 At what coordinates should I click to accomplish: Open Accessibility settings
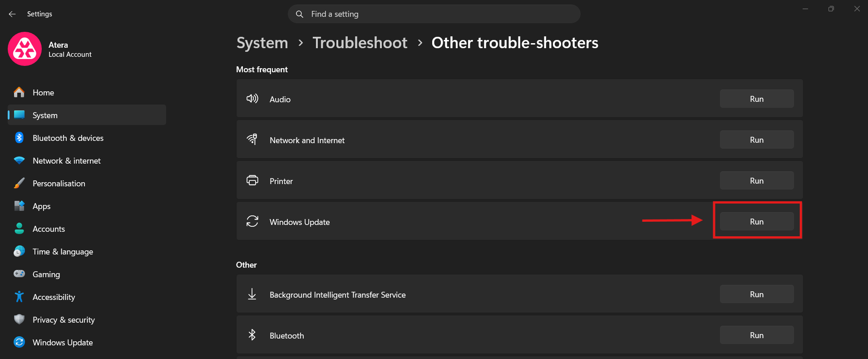point(87,297)
